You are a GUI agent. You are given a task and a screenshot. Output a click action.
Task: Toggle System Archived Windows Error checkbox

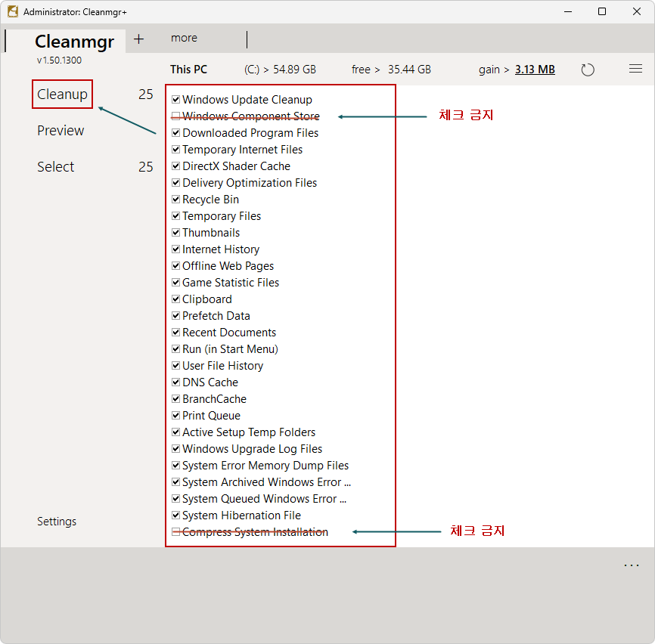pyautogui.click(x=176, y=482)
